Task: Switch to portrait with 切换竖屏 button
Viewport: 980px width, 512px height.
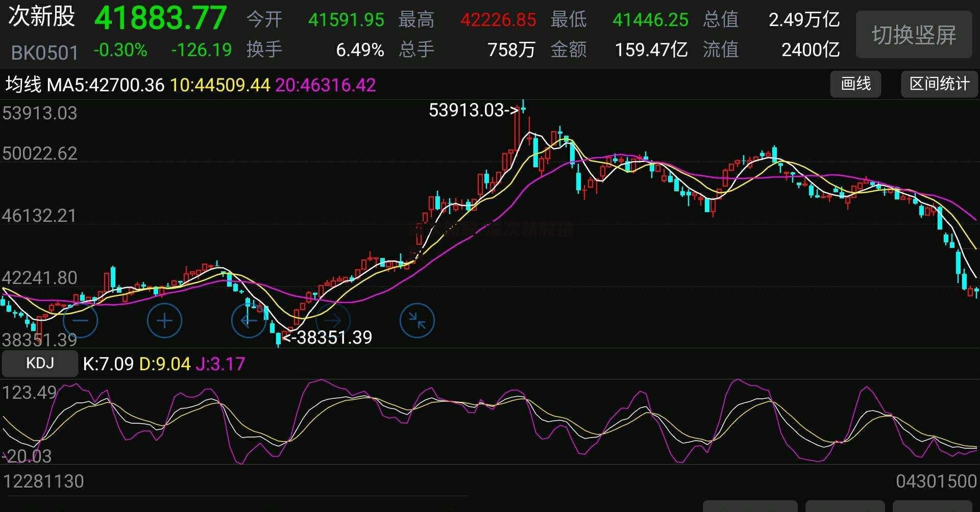Action: pyautogui.click(x=914, y=35)
